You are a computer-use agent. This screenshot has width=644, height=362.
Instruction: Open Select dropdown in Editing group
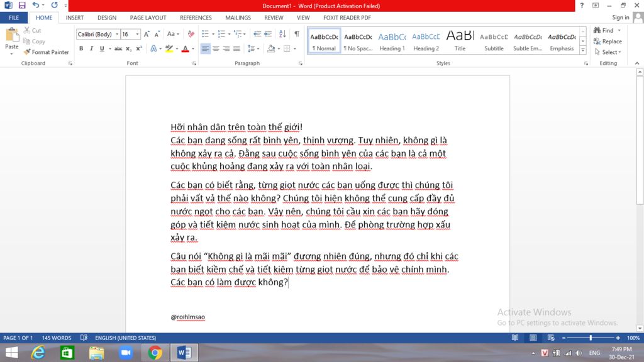click(608, 52)
